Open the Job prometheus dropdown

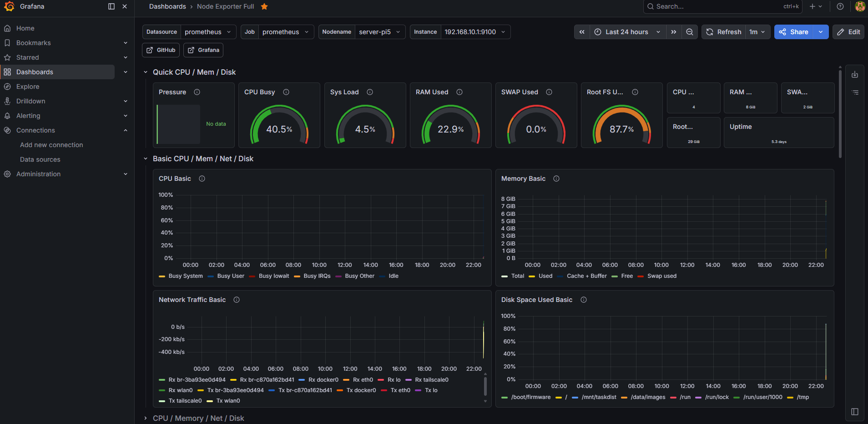[286, 32]
